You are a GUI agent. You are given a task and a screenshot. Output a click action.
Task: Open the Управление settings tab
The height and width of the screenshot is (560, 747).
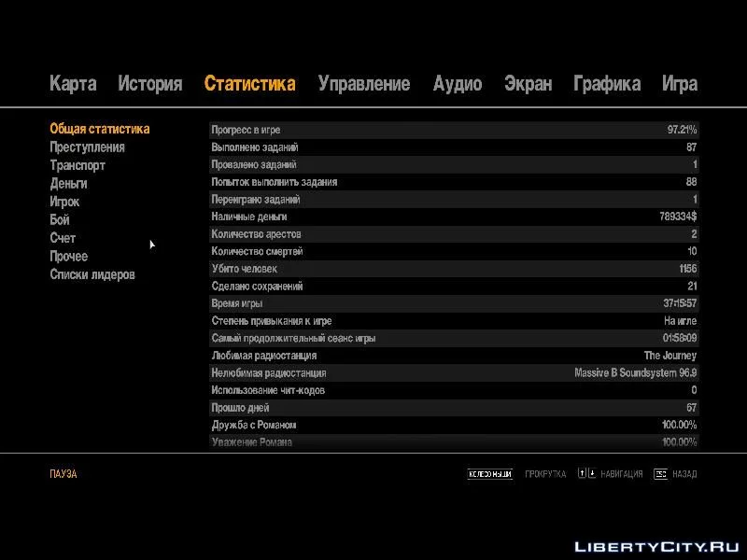[x=363, y=84]
